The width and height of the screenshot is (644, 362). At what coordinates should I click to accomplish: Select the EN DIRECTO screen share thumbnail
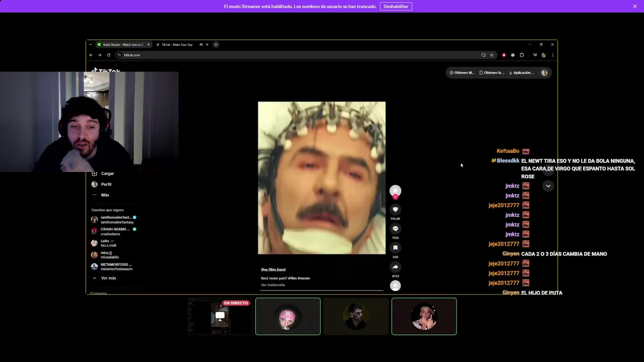point(220,316)
